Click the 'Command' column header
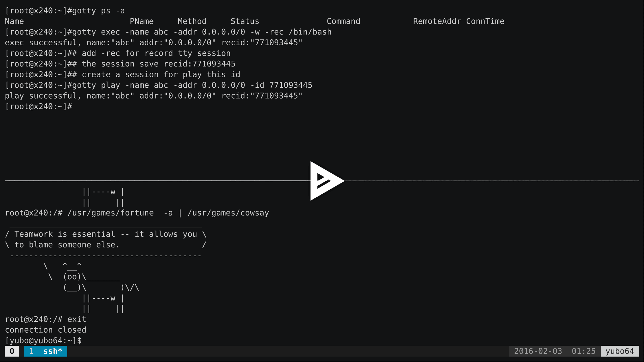Viewport: 644px width, 362px height. coord(343,21)
